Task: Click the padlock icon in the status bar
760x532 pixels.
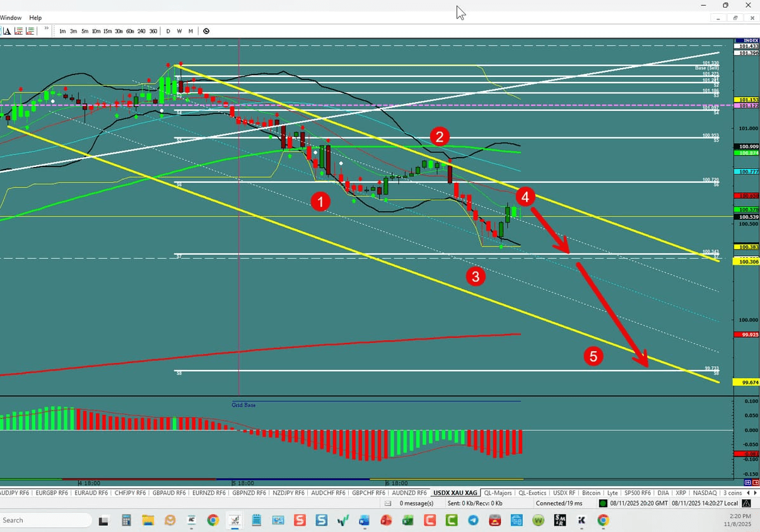Action: 745,503
